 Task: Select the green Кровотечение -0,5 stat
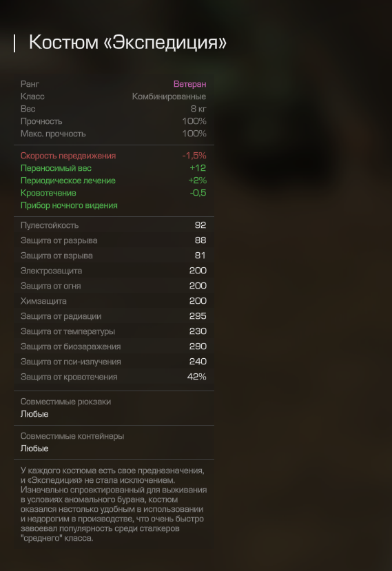click(114, 193)
